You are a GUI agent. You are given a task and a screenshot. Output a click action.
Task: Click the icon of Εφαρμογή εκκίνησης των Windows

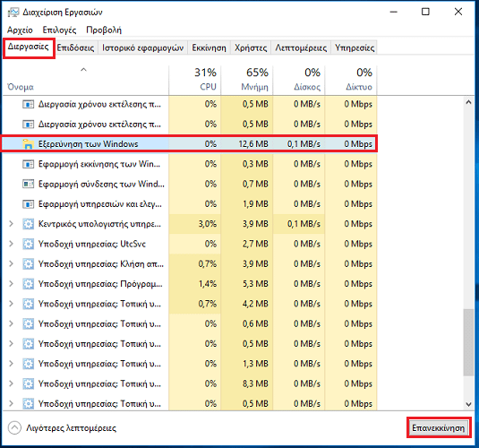(28, 164)
